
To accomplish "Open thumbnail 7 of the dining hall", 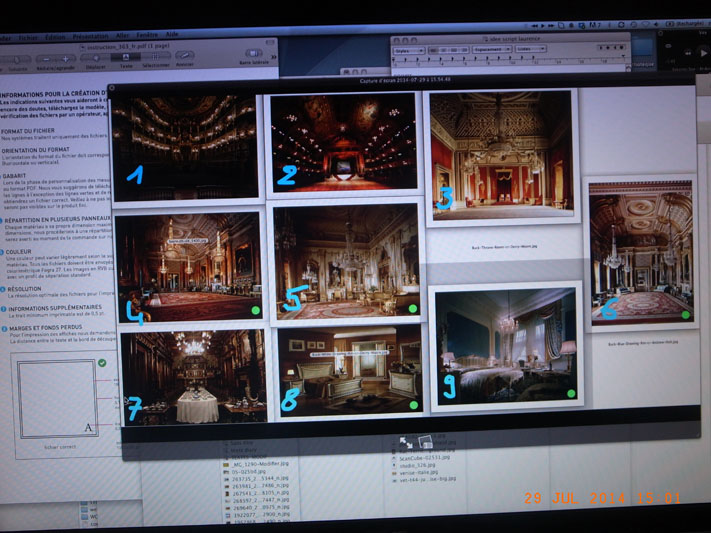I will (x=193, y=377).
